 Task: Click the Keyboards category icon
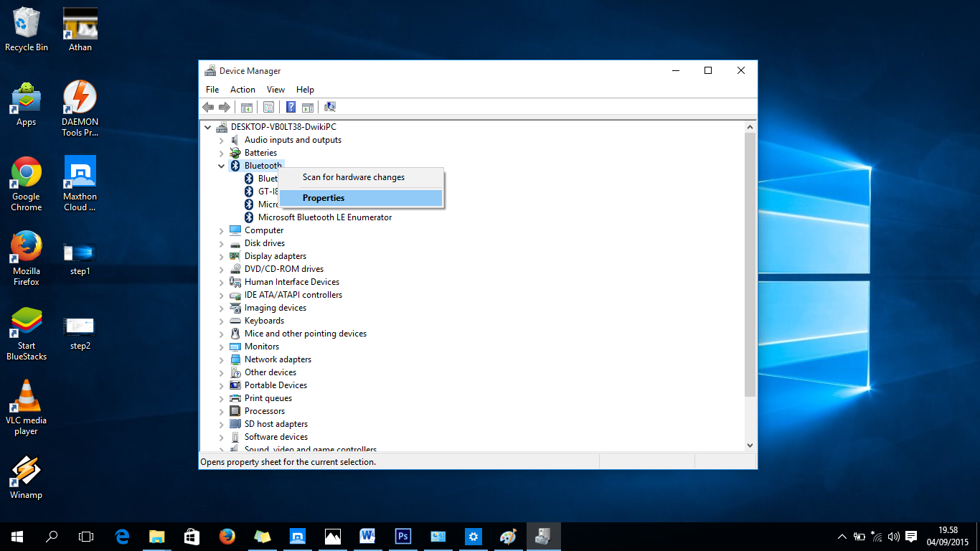click(235, 321)
